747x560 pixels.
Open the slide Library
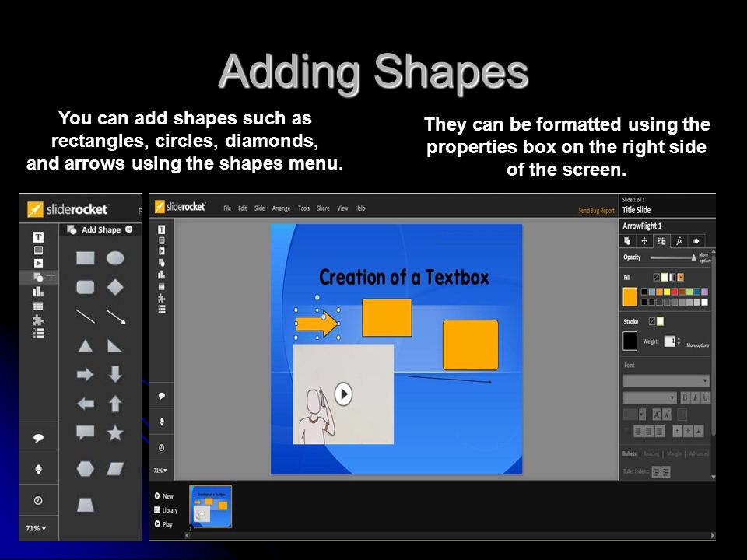pos(166,510)
